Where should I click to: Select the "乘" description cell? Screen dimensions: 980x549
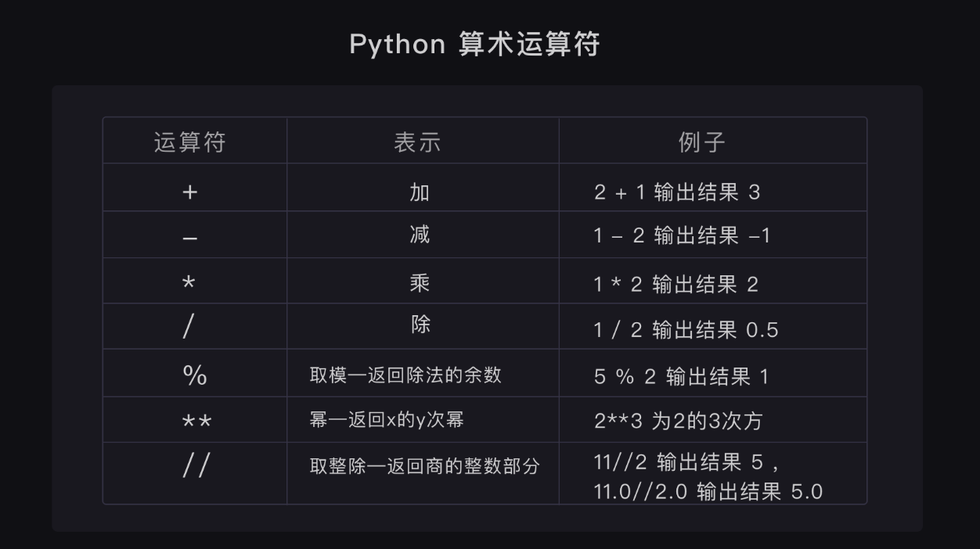[x=420, y=283]
